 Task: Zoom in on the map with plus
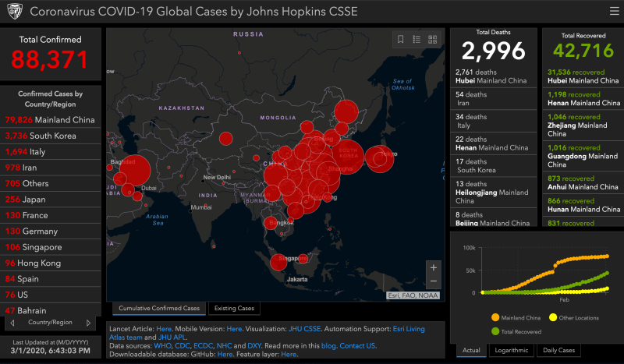pos(434,267)
